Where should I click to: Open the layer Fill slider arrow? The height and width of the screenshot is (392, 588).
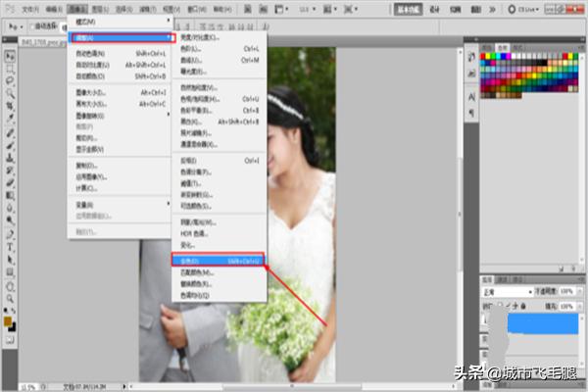point(579,307)
